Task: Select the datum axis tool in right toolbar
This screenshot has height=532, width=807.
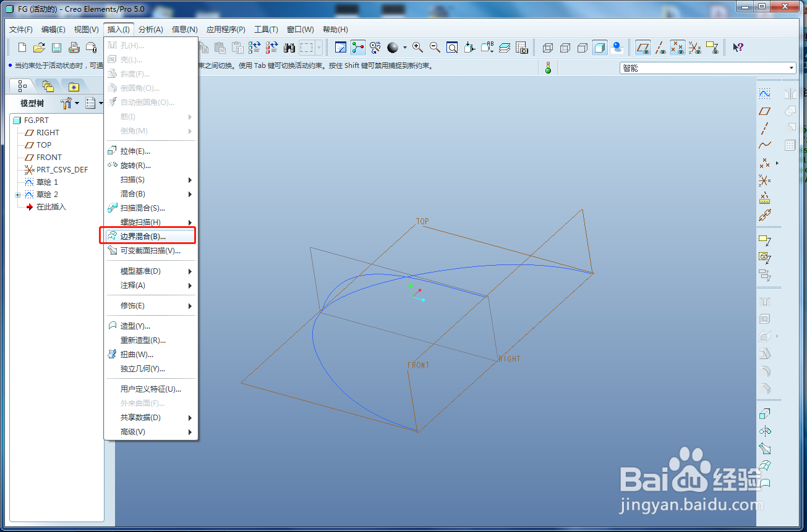Action: (765, 129)
